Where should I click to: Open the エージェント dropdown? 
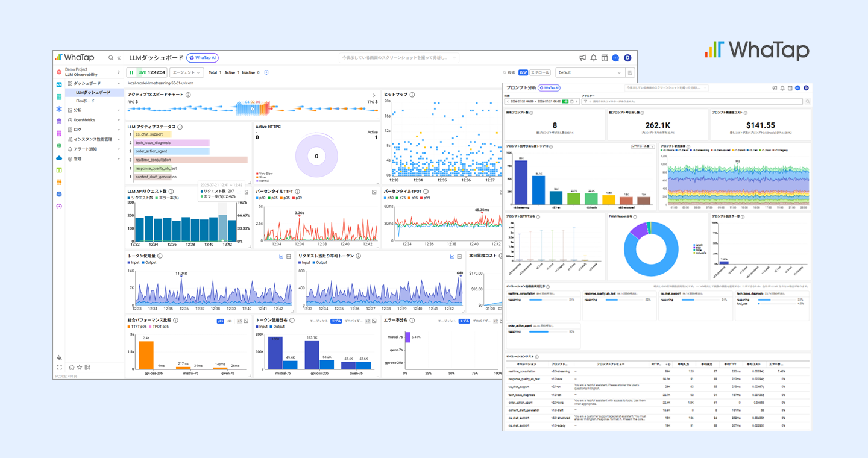186,72
